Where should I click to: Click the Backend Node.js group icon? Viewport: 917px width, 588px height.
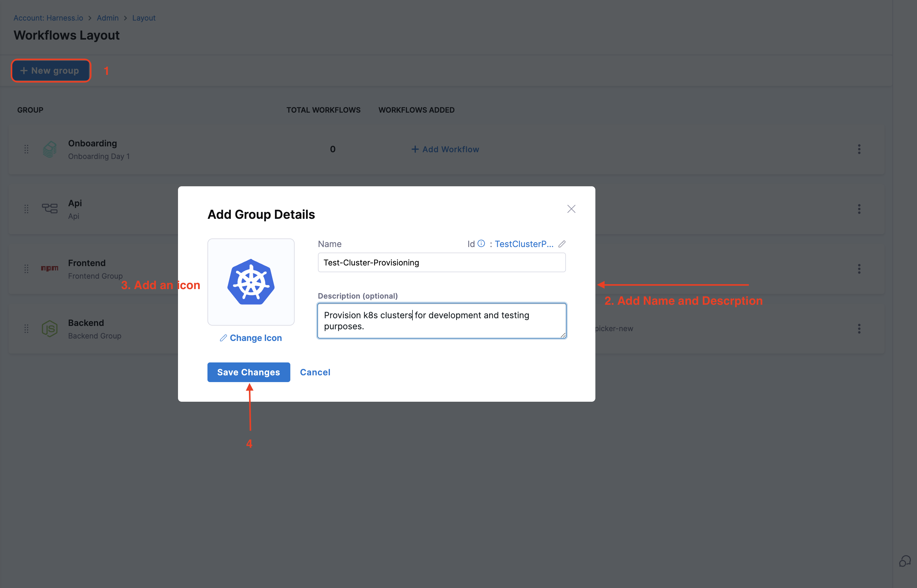tap(50, 329)
